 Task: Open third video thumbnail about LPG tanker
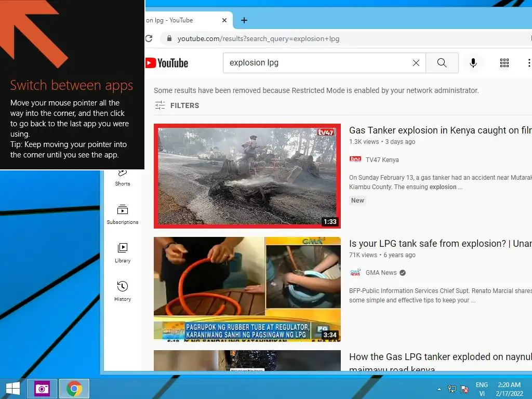coord(247,361)
